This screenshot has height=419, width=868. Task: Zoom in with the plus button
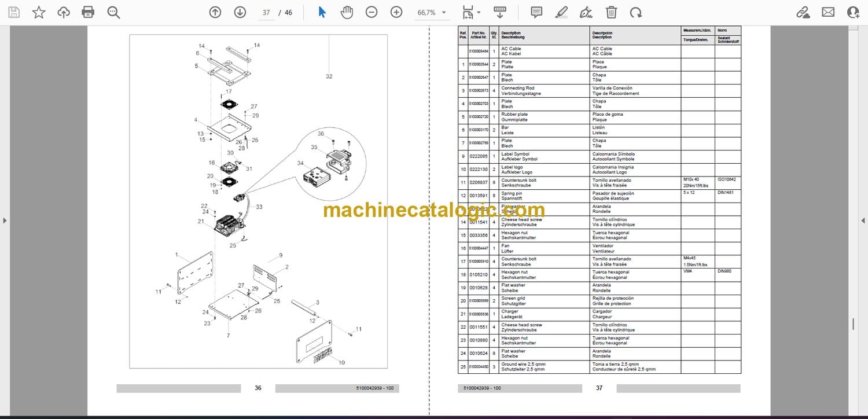tap(396, 12)
